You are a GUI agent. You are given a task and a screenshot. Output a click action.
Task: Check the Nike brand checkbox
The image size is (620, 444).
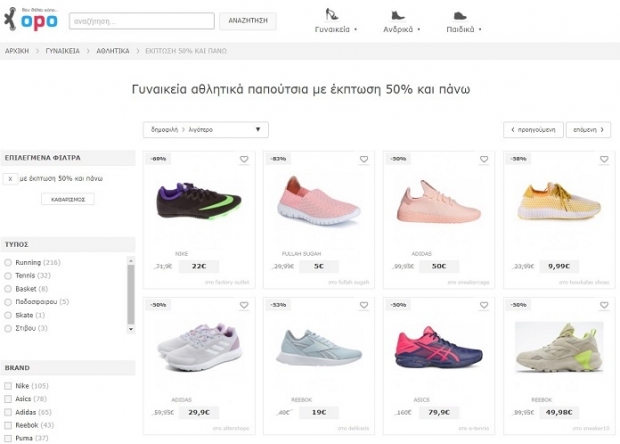[8, 386]
